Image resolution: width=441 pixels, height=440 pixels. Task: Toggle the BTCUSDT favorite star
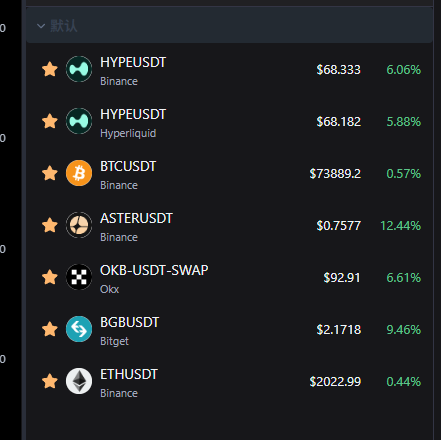tap(50, 173)
